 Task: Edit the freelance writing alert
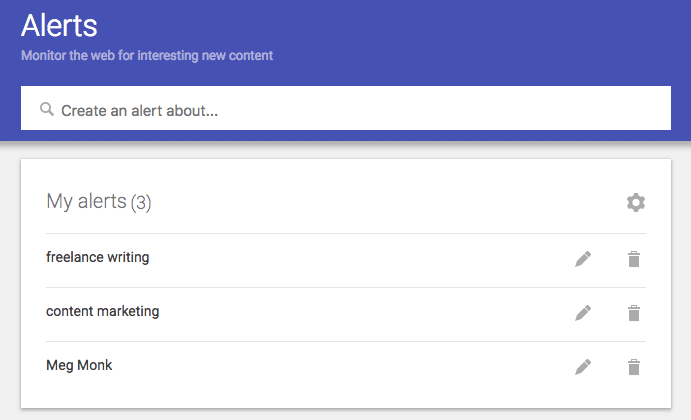pyautogui.click(x=583, y=259)
